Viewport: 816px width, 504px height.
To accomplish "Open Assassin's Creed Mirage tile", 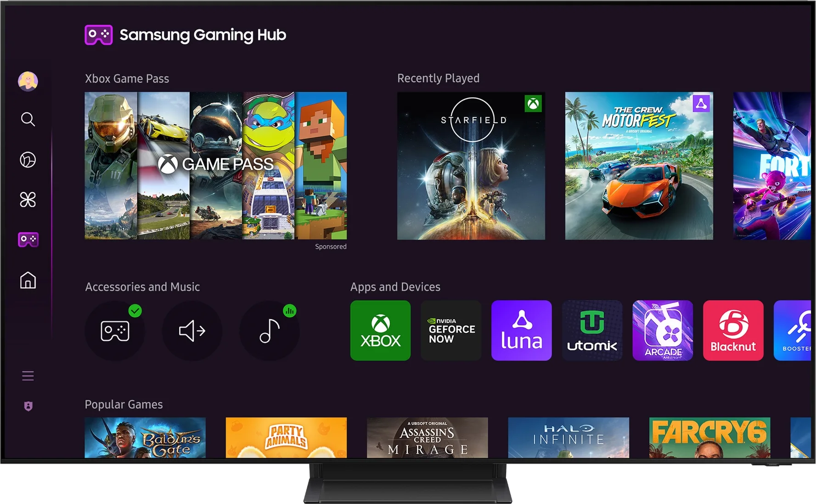I will (x=428, y=437).
